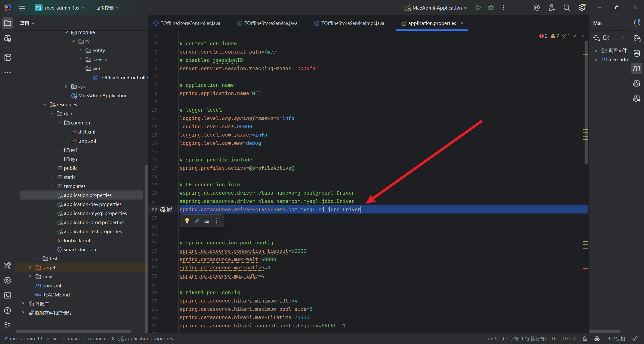Click the errors count indicator in editor
The image size is (644, 344).
[x=543, y=36]
